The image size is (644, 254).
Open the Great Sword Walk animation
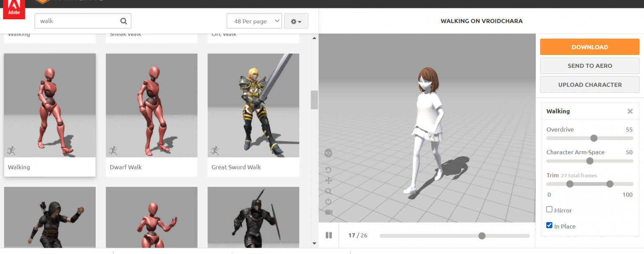253,105
